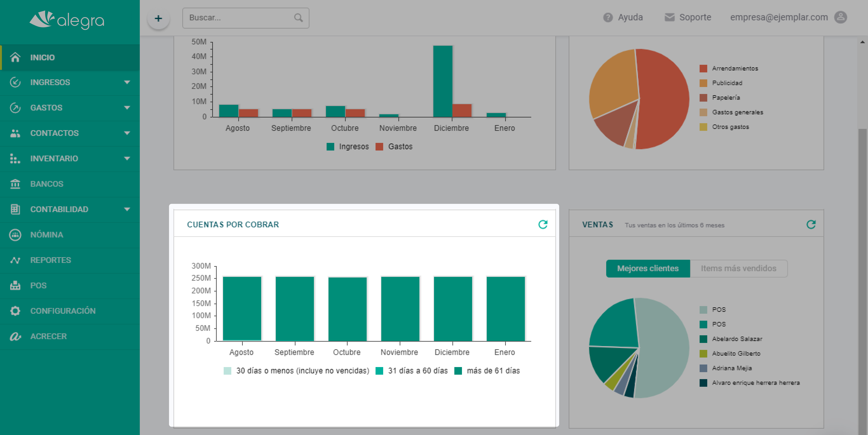The image size is (868, 435).
Task: Toggle Gastos generales legend swatch
Action: click(x=703, y=112)
